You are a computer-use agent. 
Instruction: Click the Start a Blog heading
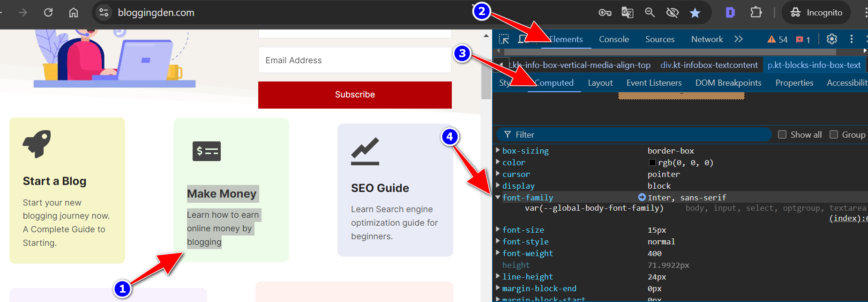[x=54, y=181]
